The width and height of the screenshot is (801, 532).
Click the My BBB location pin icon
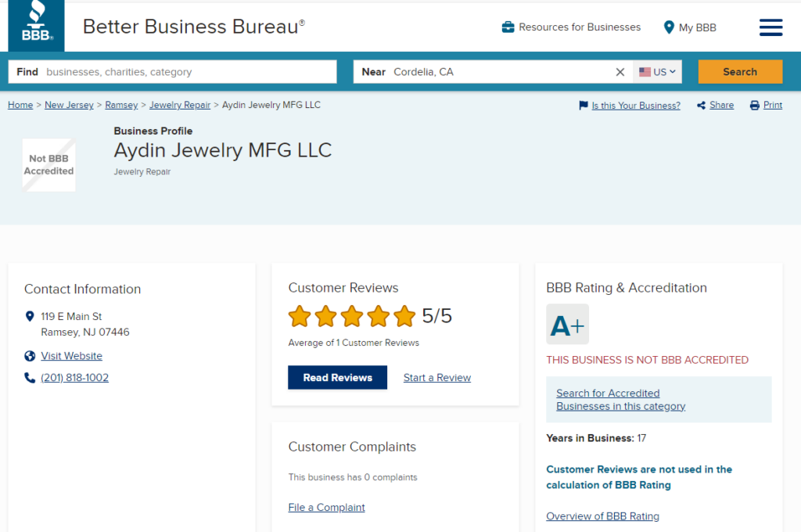668,27
